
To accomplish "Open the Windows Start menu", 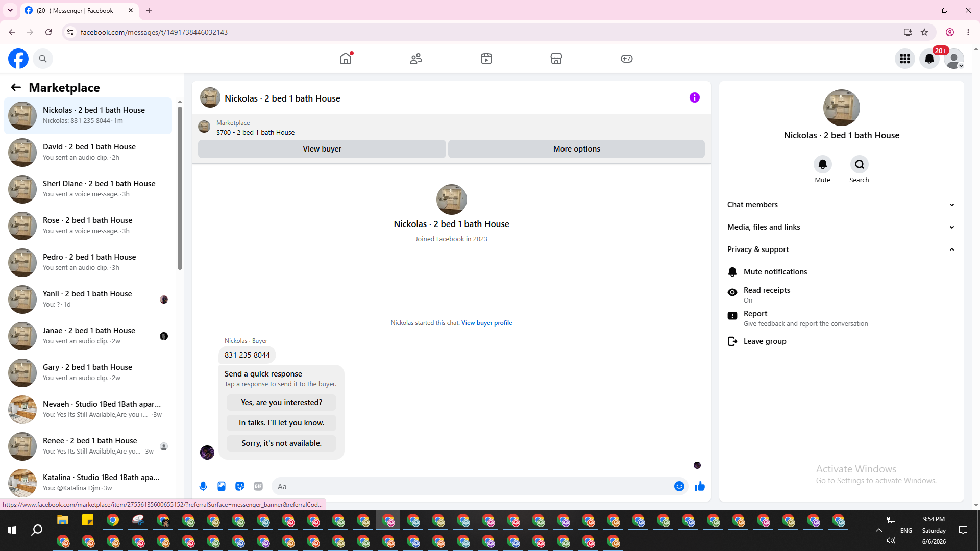I will click(12, 531).
